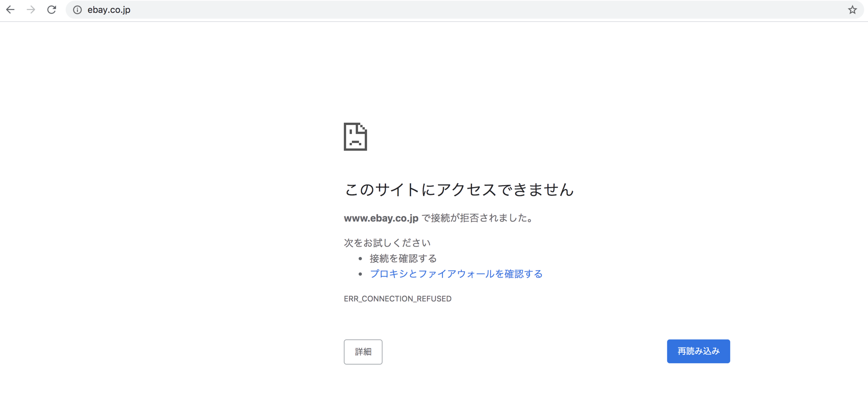Click the browser back arrow
Viewport: 868px width, 418px height.
pos(10,10)
